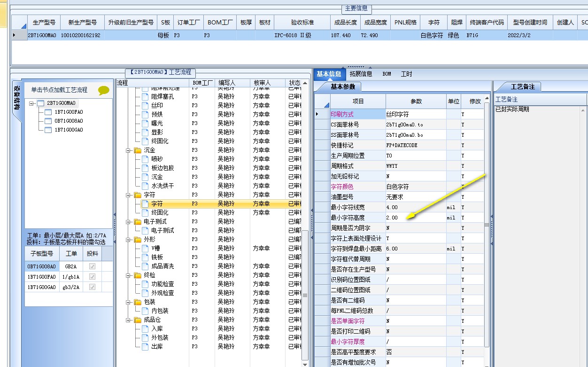Click the document icon of 入库 step
Image resolution: width=588 pixels, height=367 pixels.
(145, 328)
